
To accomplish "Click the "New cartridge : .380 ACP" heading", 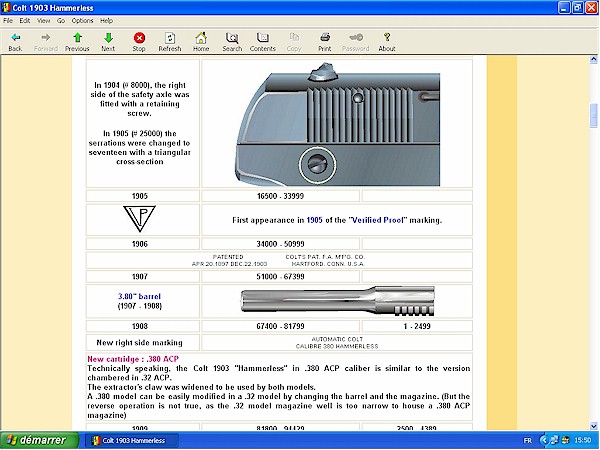I will pos(133,359).
